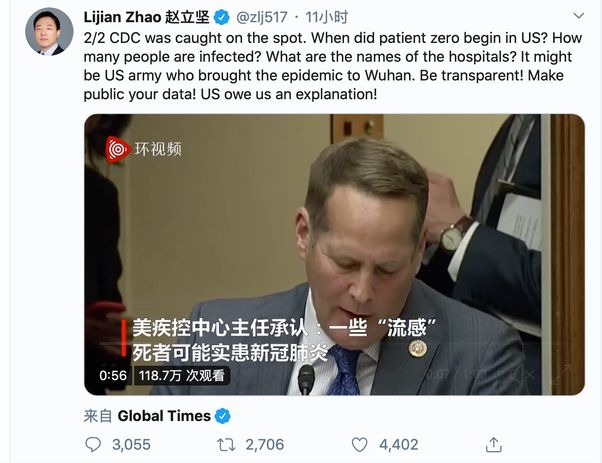Click Lijian Zhao's verified badge

coord(222,17)
